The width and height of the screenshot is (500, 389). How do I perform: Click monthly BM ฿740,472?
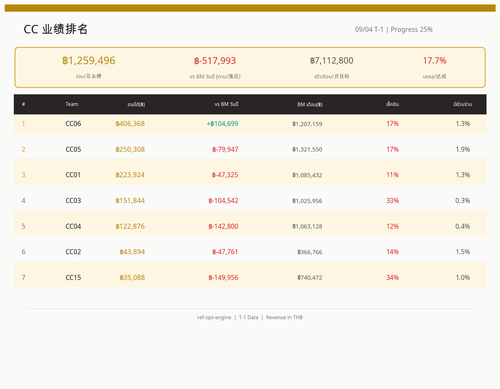310,278
